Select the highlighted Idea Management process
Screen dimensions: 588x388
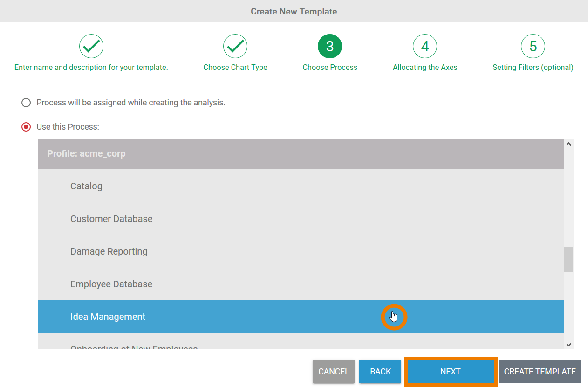click(x=108, y=317)
